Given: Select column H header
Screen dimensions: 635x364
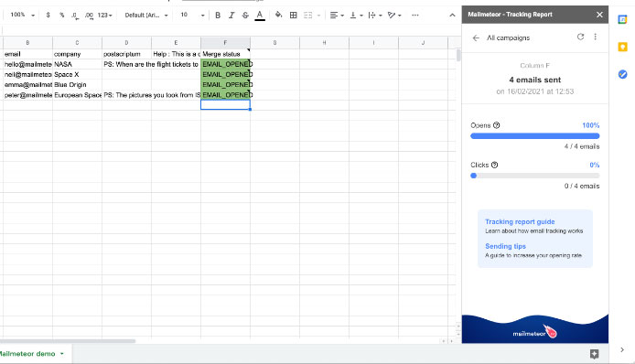Looking at the screenshot, I should tap(324, 42).
